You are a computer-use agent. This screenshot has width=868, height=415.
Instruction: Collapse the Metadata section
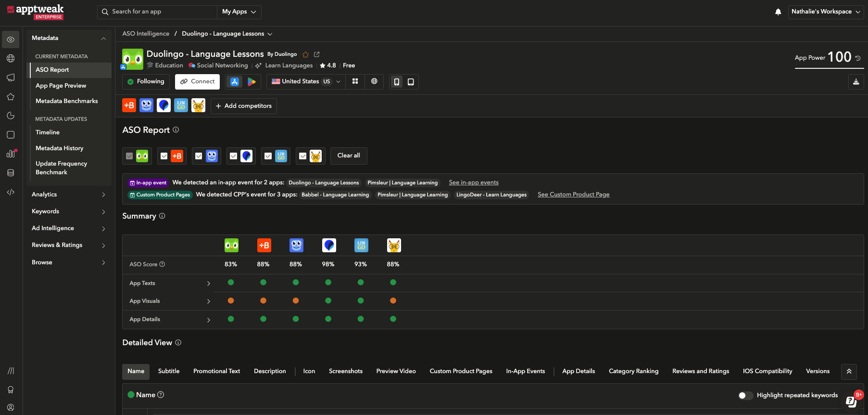[103, 39]
